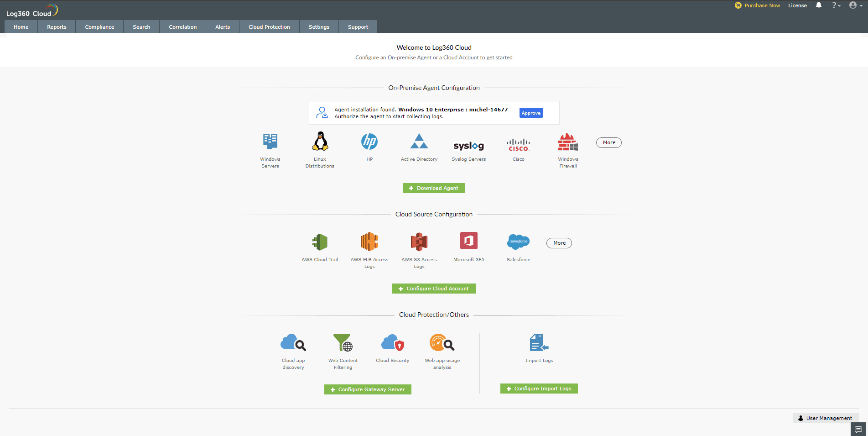Open User Management
Viewport: 868px width, 436px height.
point(826,418)
